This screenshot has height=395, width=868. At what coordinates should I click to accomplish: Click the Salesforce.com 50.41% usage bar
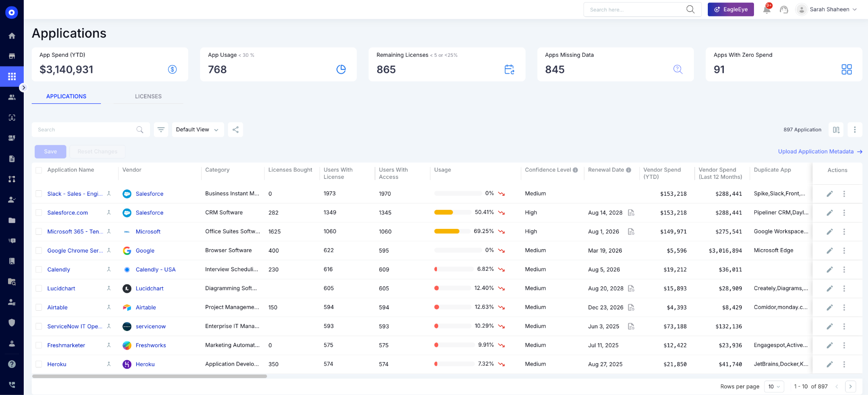pyautogui.click(x=453, y=212)
